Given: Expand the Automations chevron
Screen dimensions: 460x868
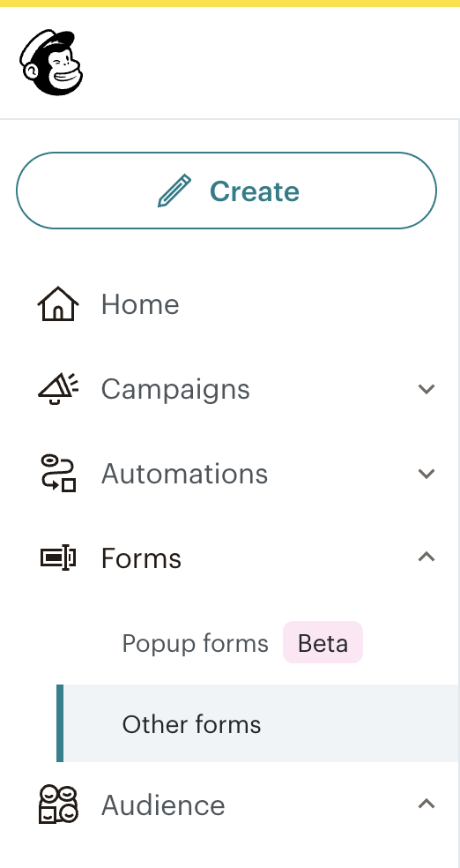Looking at the screenshot, I should 427,474.
